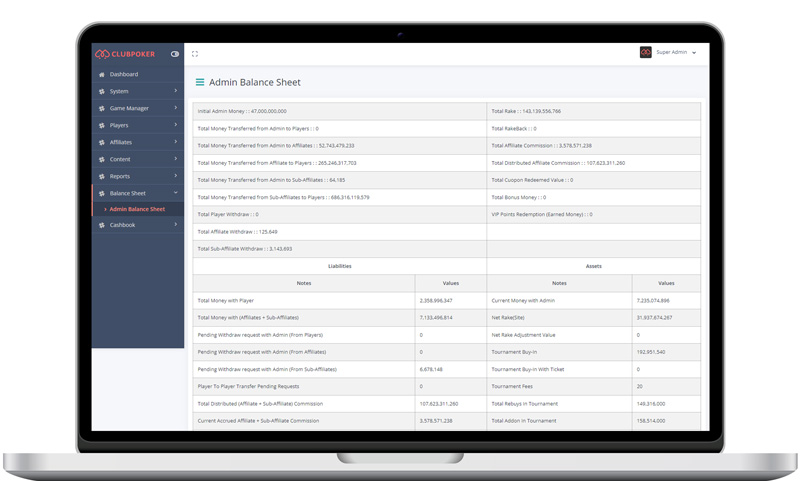
Task: Click the Game Manager gear icon
Action: point(102,108)
